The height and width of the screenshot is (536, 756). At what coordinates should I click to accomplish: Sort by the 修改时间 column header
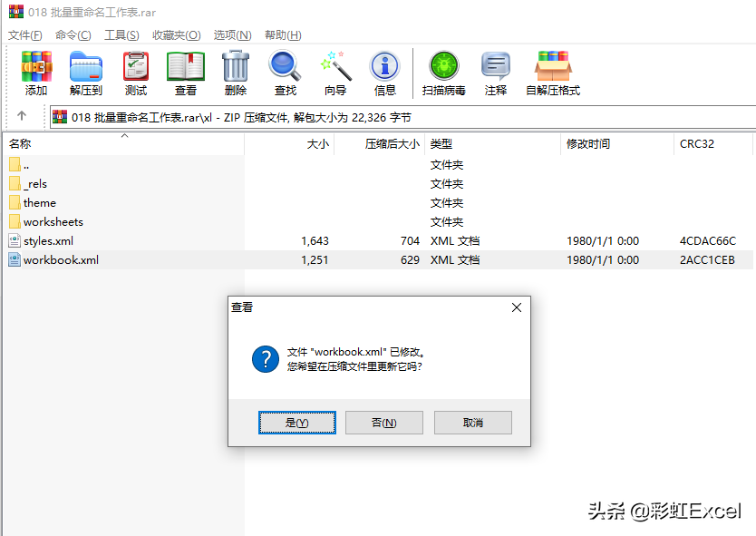point(617,144)
